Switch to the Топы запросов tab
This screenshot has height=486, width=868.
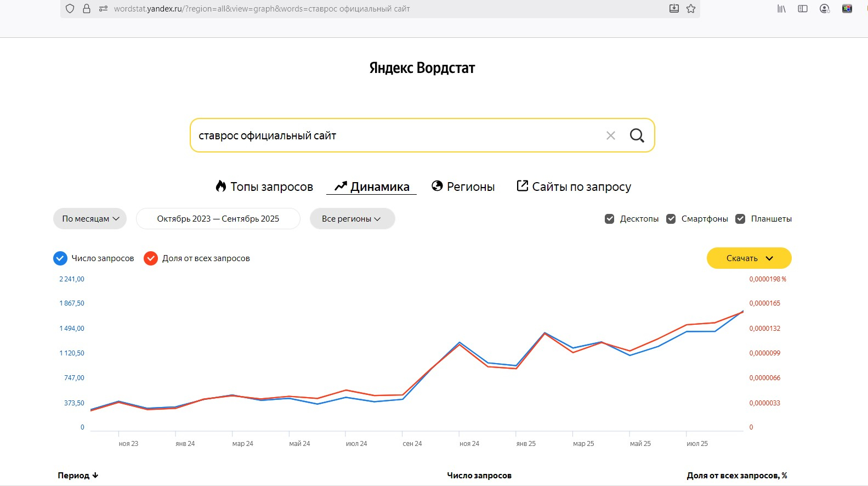264,187
